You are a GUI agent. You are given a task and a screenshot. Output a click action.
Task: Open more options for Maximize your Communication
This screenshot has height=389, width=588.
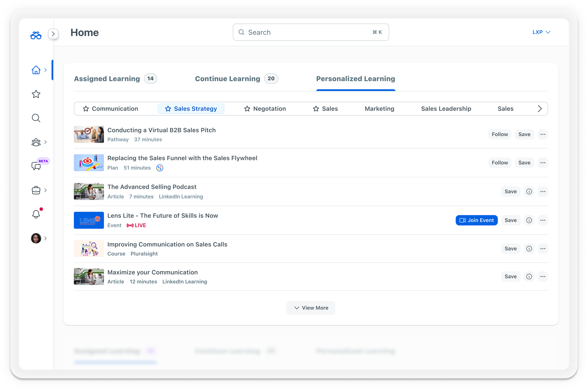tap(543, 277)
